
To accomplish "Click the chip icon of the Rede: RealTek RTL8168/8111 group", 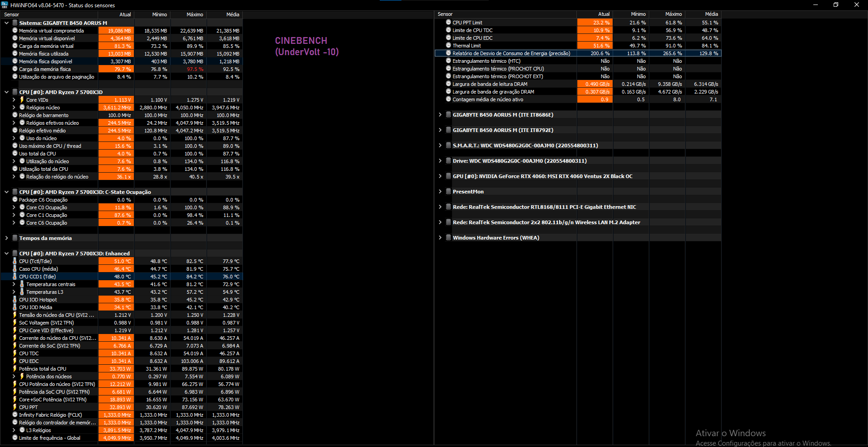I will coord(448,207).
